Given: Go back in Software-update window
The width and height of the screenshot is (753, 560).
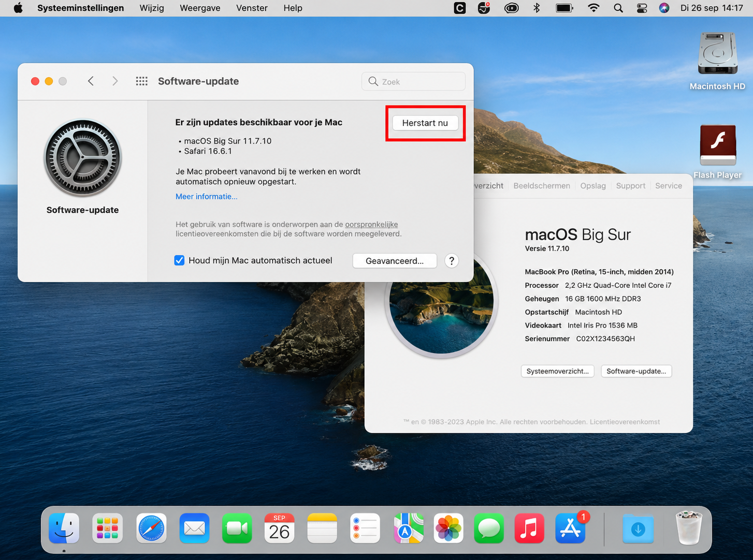Looking at the screenshot, I should (x=91, y=81).
